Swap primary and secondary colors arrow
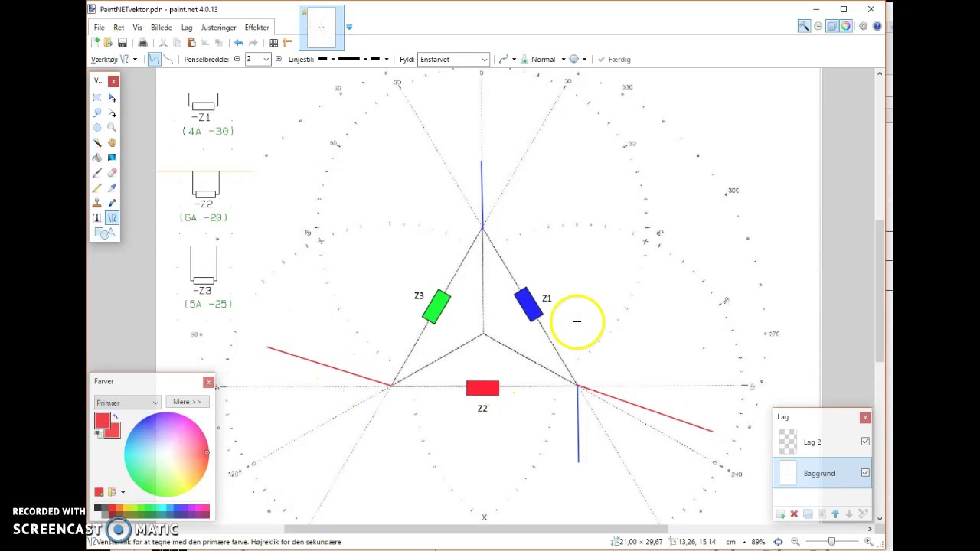The height and width of the screenshot is (551, 980). pos(116,417)
